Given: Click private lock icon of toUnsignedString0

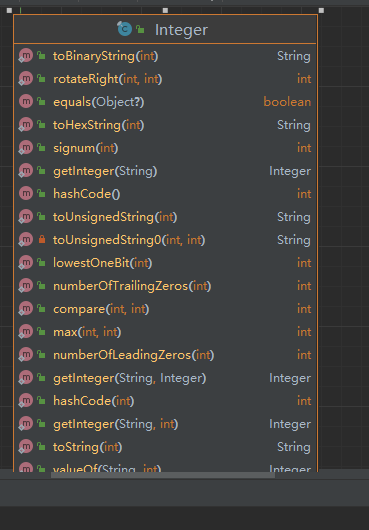Looking at the screenshot, I should [42, 240].
